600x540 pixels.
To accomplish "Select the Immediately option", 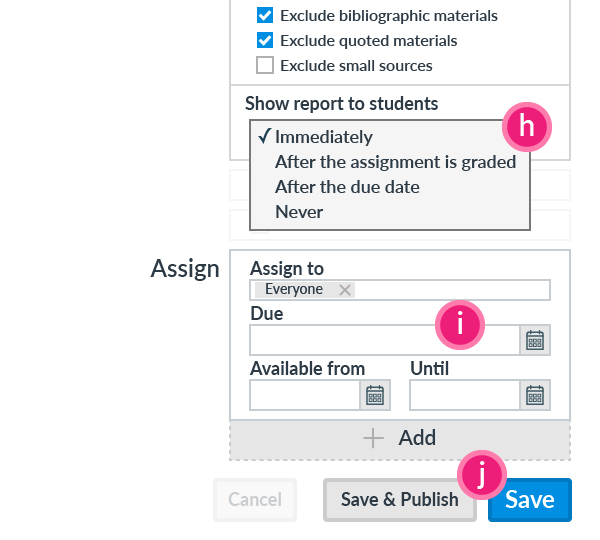I will click(x=323, y=137).
